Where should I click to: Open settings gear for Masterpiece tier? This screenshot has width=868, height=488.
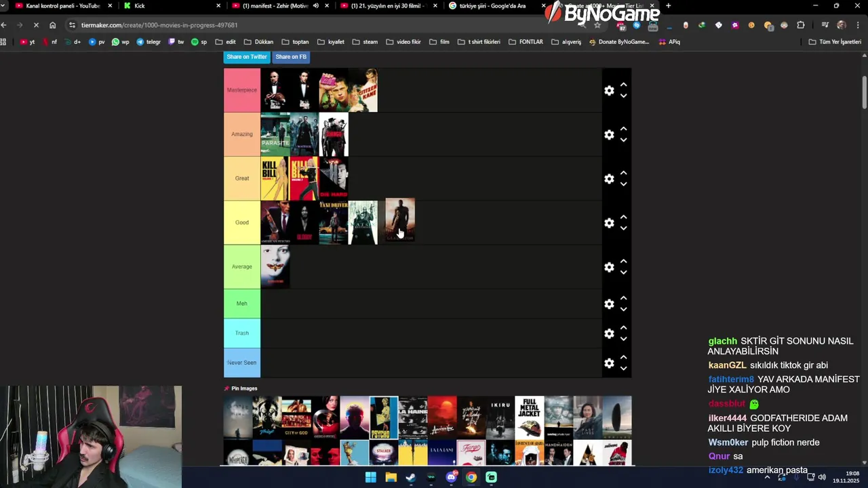[x=609, y=90]
